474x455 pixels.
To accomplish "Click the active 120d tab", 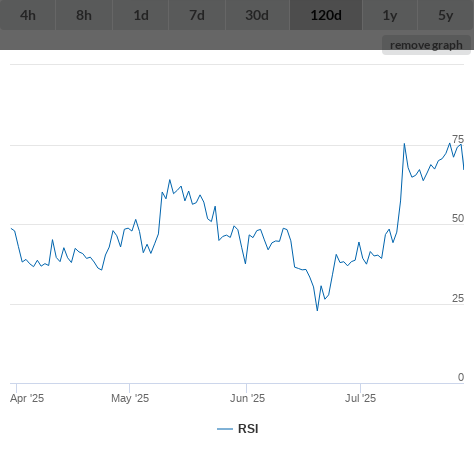I will coord(326,15).
